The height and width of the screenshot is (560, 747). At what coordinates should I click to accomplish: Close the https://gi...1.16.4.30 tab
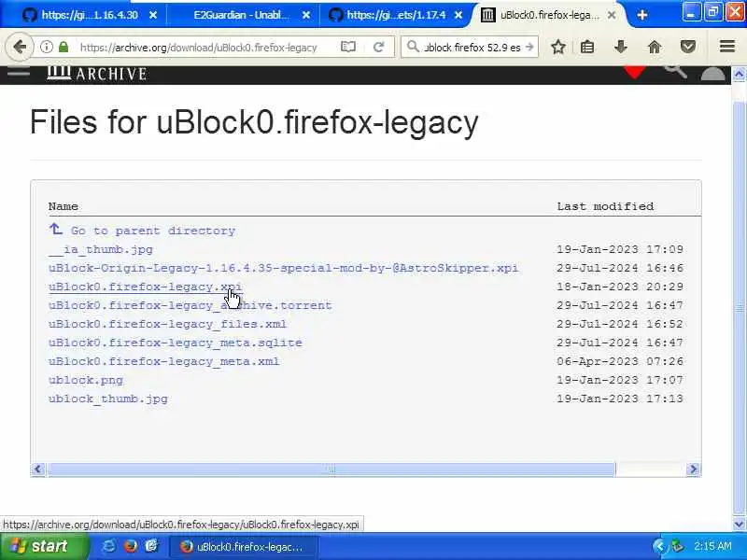(153, 15)
